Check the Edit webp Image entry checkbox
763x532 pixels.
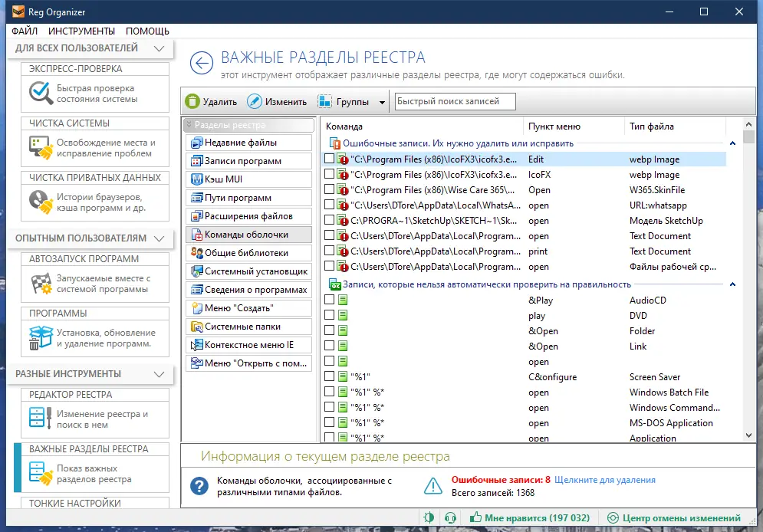click(330, 159)
